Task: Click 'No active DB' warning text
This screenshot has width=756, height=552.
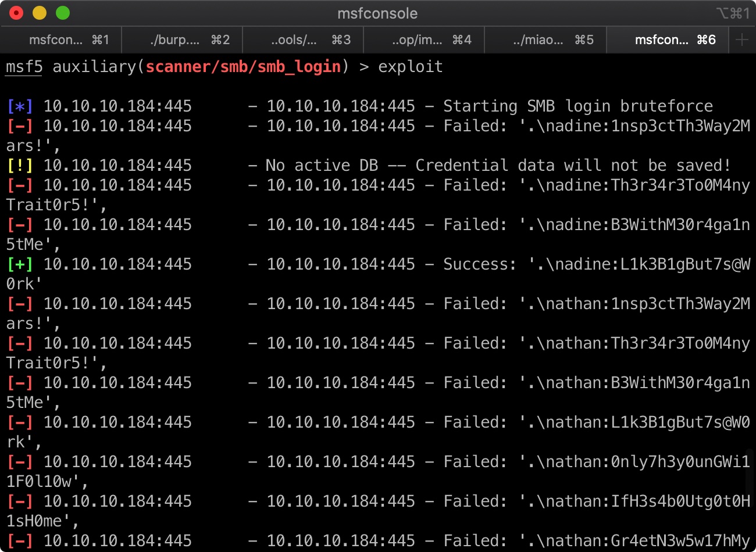Action: pyautogui.click(x=322, y=166)
